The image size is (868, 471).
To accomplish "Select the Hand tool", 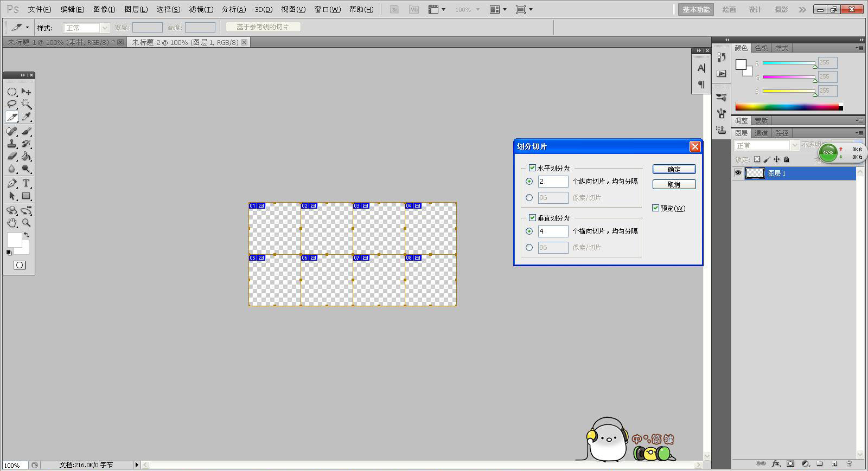I will point(12,223).
